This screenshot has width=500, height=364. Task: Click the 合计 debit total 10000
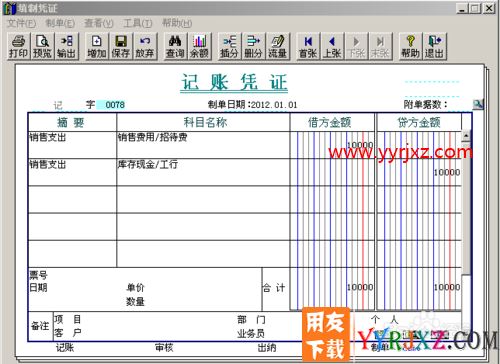click(x=360, y=287)
